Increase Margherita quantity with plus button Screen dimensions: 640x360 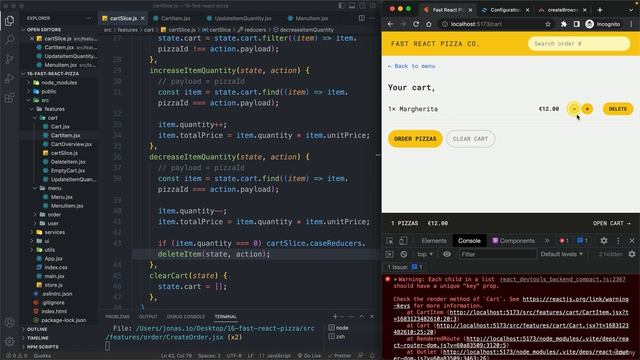[587, 109]
